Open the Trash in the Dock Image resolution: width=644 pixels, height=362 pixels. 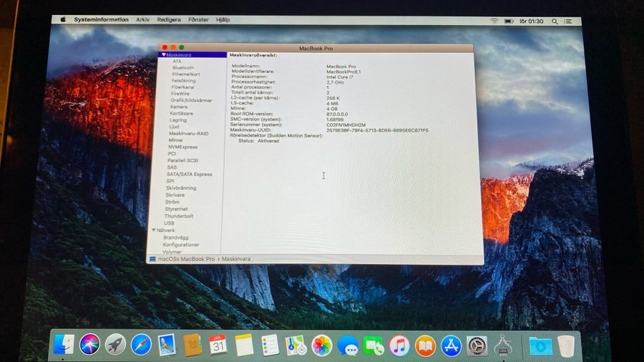(x=566, y=346)
